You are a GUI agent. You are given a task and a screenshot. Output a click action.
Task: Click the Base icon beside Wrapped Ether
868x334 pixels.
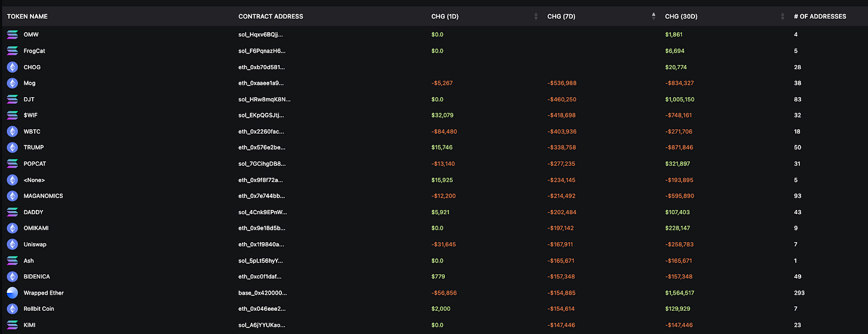(x=13, y=292)
